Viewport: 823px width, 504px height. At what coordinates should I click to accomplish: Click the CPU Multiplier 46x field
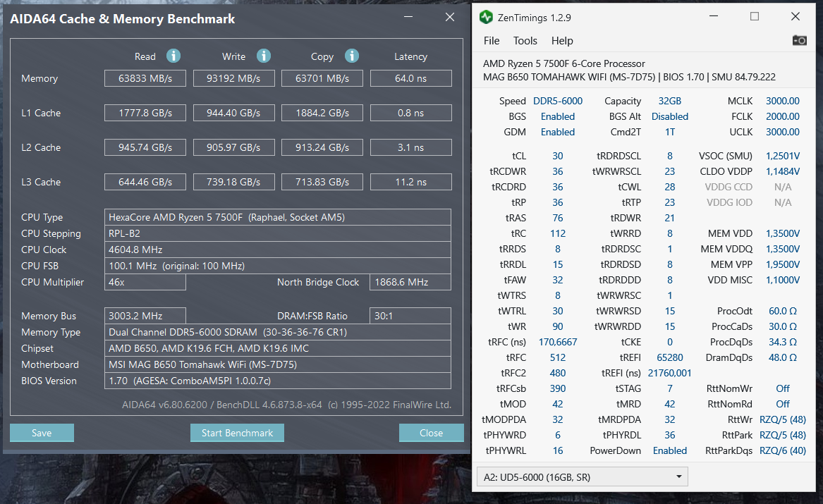pos(145,282)
